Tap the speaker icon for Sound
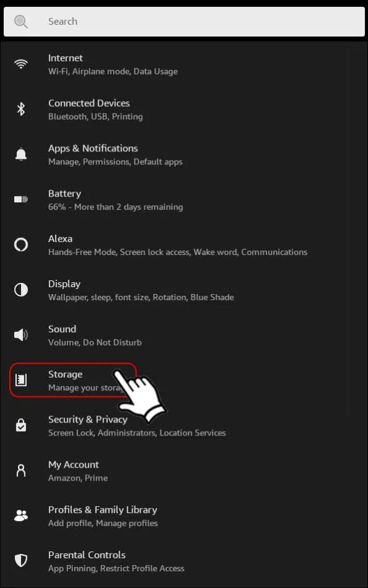The image size is (368, 588). coord(21,334)
